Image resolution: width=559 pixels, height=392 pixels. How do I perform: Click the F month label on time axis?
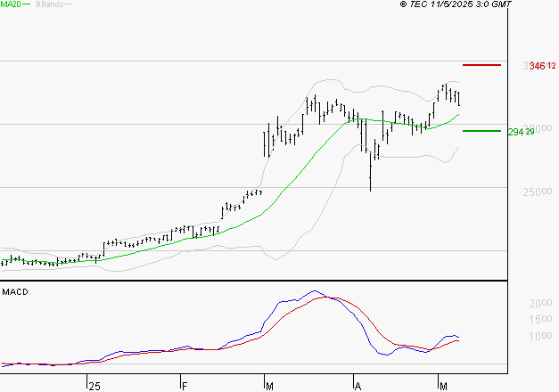pos(185,387)
